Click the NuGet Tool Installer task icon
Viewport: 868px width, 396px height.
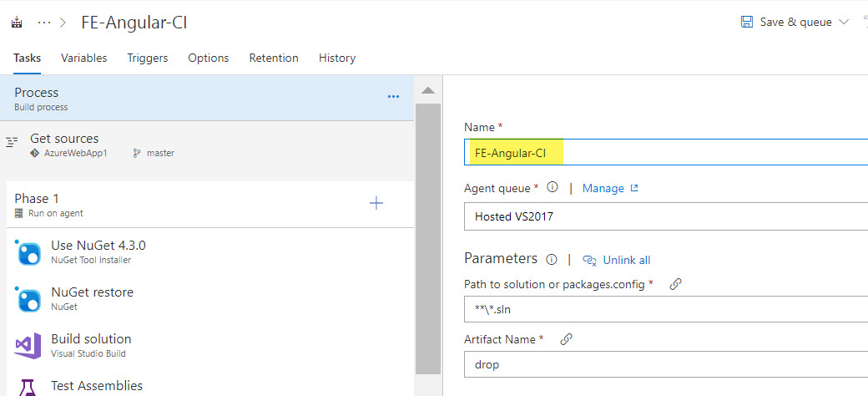pyautogui.click(x=29, y=252)
